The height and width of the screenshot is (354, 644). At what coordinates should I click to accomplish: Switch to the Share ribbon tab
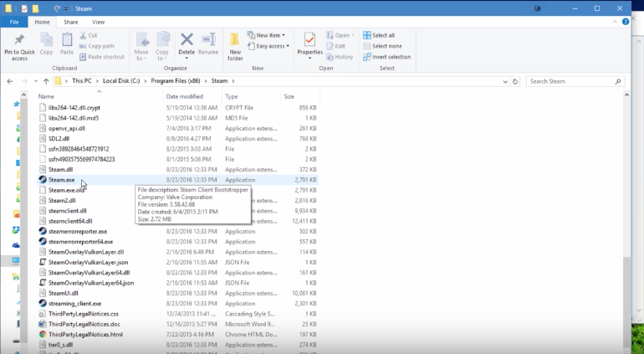click(70, 22)
